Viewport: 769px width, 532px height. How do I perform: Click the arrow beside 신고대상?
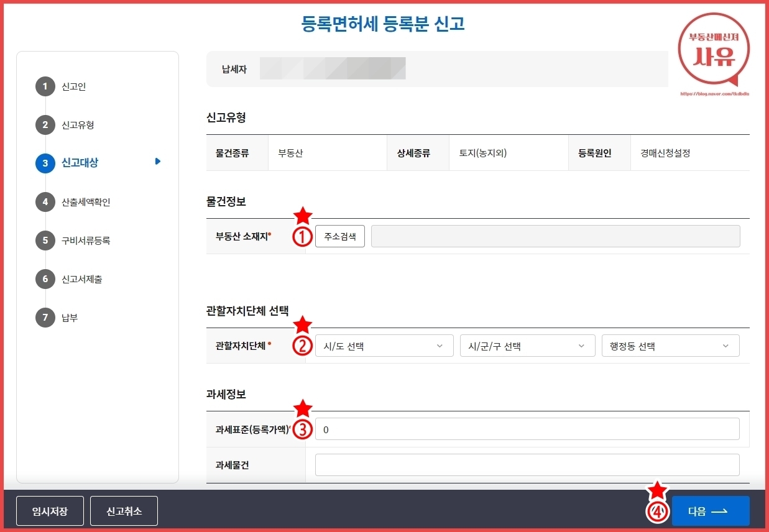point(158,162)
